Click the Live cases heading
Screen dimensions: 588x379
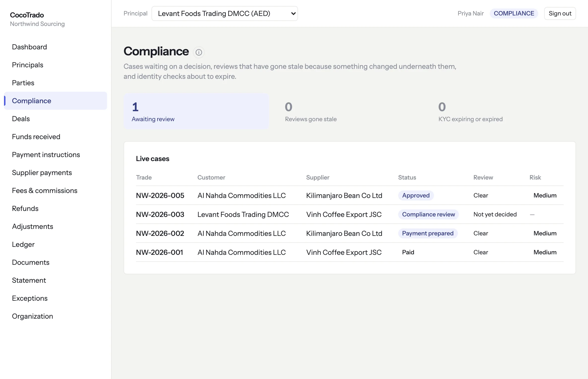pyautogui.click(x=152, y=159)
